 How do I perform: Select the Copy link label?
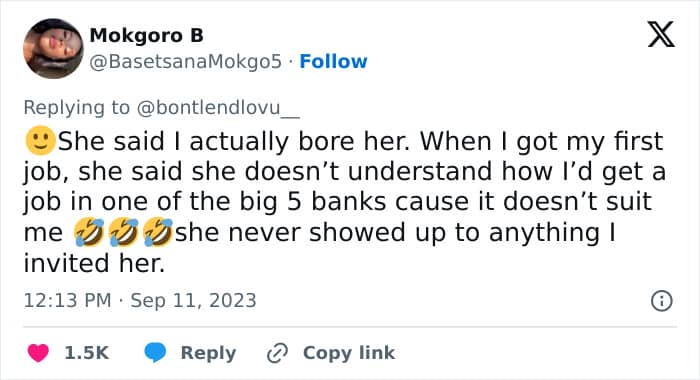tap(349, 353)
